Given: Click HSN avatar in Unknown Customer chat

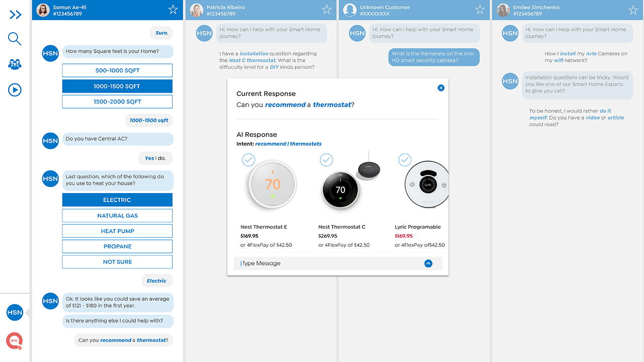Looking at the screenshot, I should [x=357, y=33].
